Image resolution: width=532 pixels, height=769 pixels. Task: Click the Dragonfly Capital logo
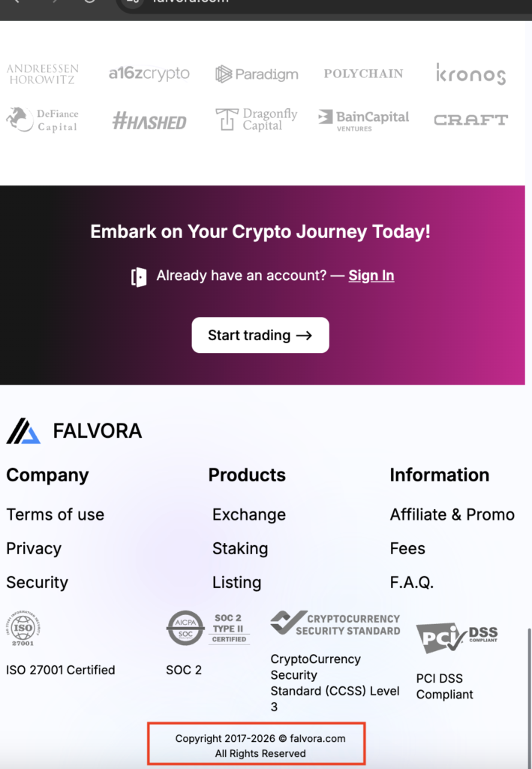256,119
